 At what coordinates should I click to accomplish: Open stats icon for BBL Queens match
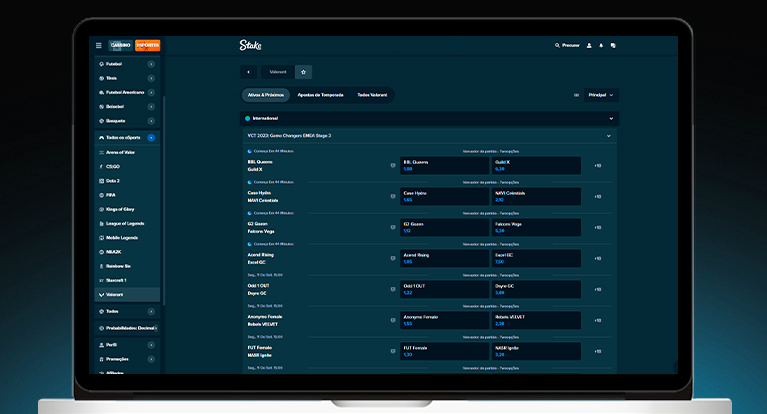[x=393, y=165]
